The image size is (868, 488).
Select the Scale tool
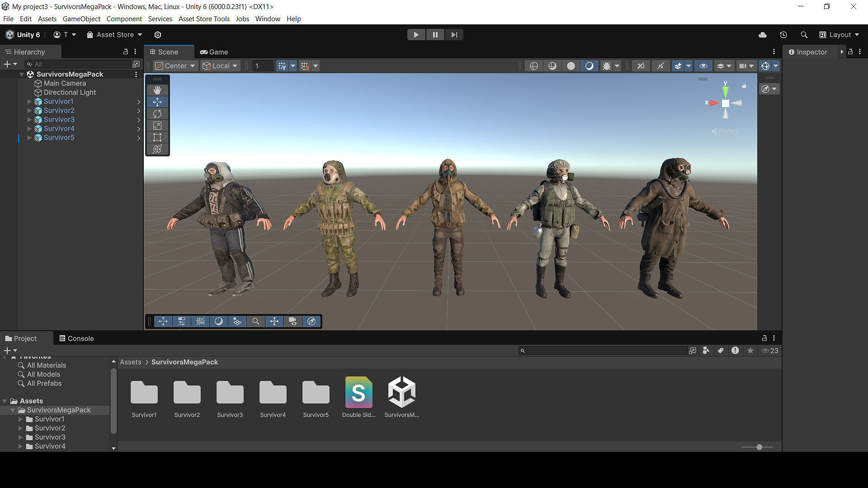pyautogui.click(x=157, y=126)
